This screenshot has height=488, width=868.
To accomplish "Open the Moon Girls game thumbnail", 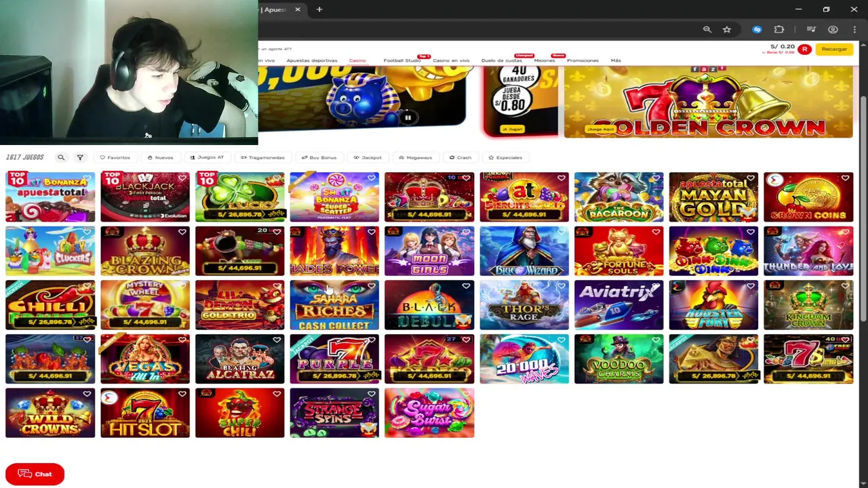I will pos(429,251).
